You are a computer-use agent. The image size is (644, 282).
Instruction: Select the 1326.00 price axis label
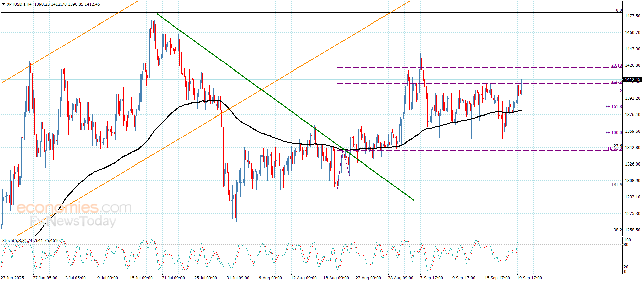(633, 164)
